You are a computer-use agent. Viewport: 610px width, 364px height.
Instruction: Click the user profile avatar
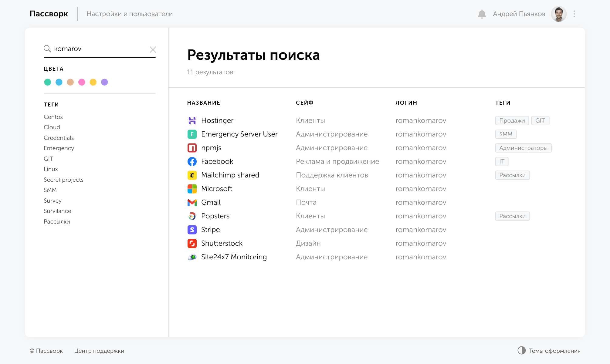click(558, 14)
